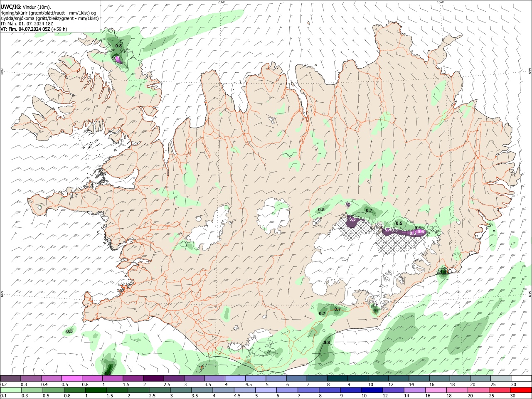Click the 64N latitude label on right edge
The image size is (532, 399).
coord(530,293)
